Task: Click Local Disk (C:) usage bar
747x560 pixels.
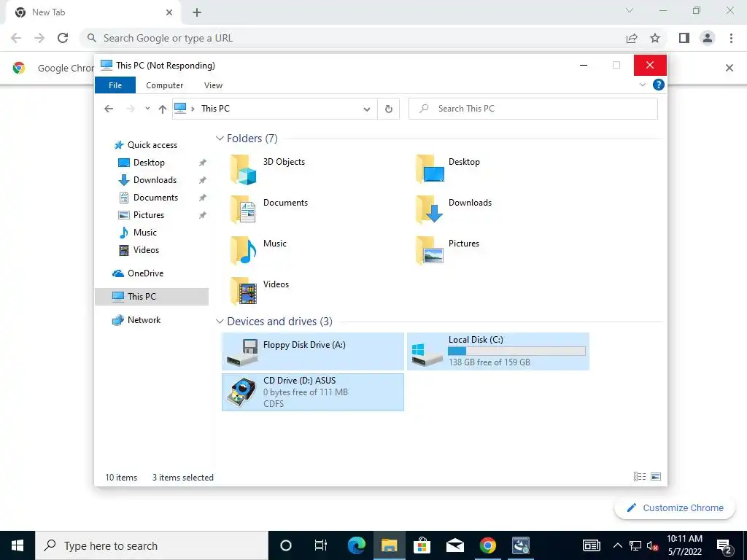Action: pos(516,351)
